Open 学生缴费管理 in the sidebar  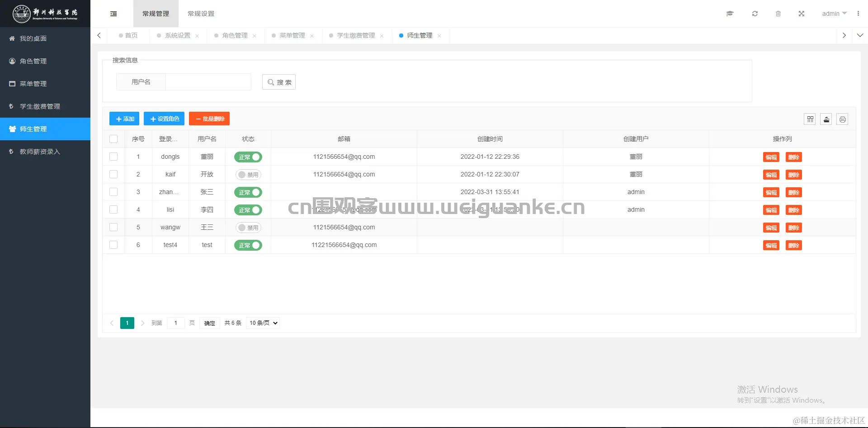pos(45,106)
